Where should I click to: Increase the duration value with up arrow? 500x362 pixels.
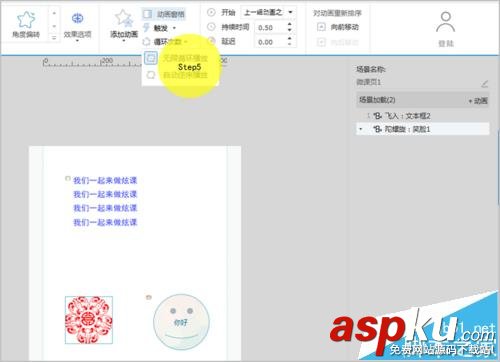[290, 24]
